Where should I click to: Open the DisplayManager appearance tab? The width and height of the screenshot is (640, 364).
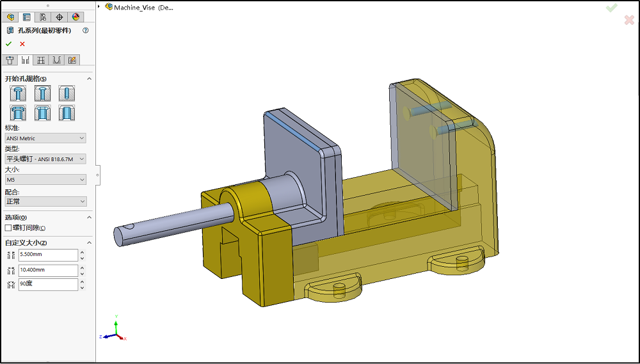76,17
